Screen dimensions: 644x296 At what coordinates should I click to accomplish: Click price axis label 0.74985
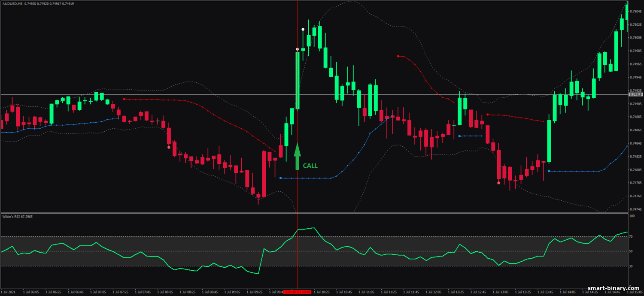[636, 51]
